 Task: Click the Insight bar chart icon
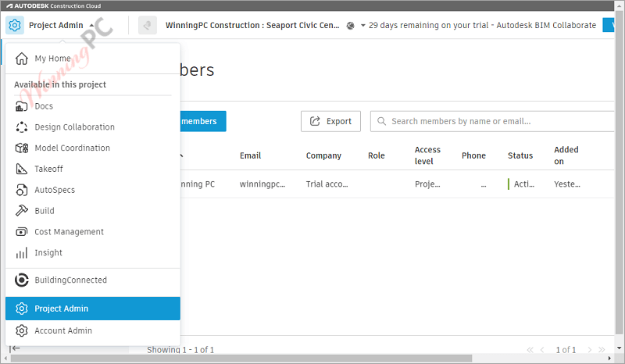(22, 253)
